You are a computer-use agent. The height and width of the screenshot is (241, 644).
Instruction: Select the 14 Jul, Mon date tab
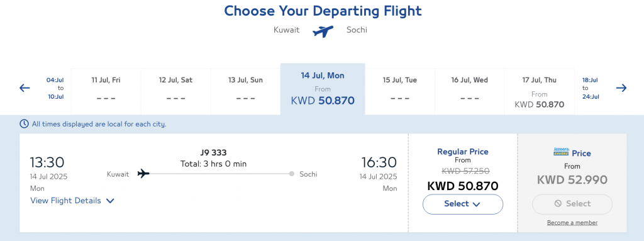323,89
